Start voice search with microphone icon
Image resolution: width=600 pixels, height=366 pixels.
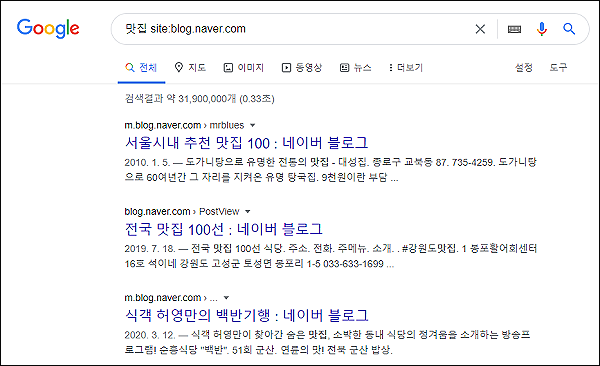[x=541, y=29]
